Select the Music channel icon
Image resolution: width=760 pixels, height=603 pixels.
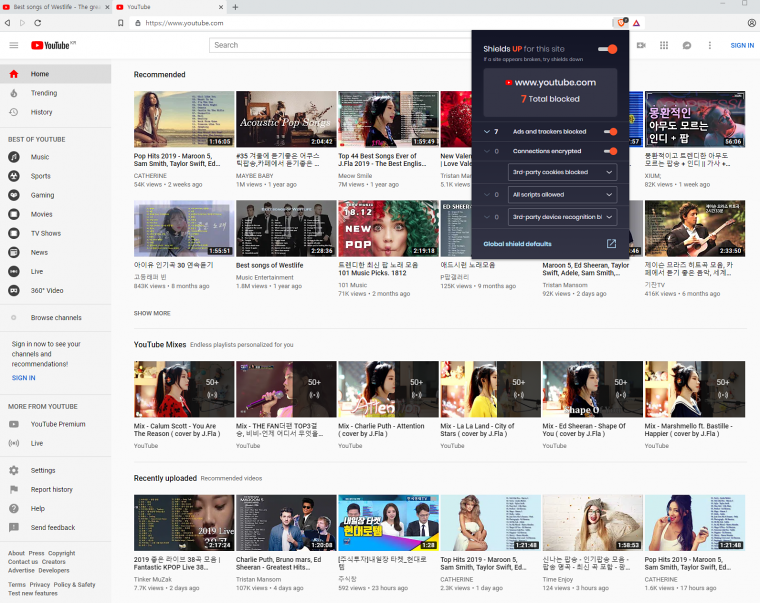tap(14, 157)
